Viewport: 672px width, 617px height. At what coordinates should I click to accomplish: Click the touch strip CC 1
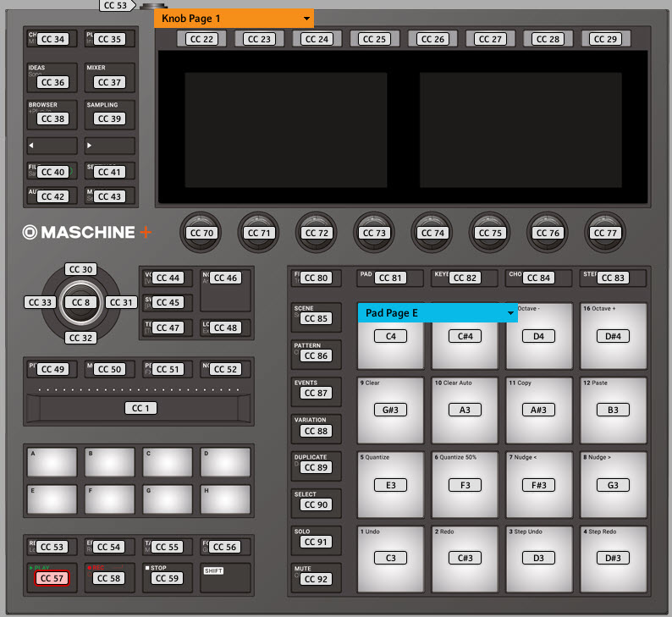coord(139,408)
